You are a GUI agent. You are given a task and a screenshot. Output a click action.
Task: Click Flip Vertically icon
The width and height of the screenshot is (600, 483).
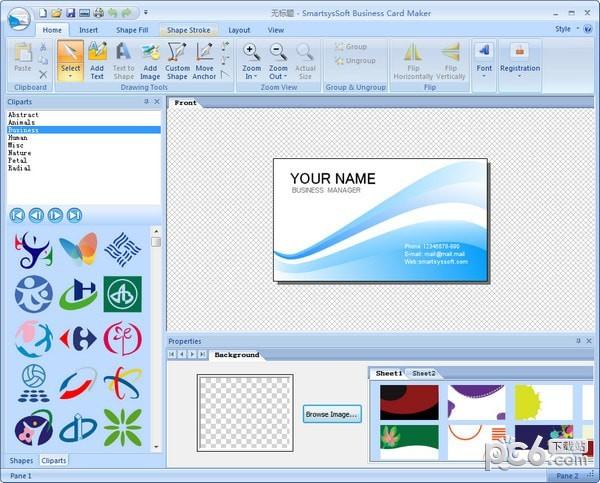click(451, 60)
